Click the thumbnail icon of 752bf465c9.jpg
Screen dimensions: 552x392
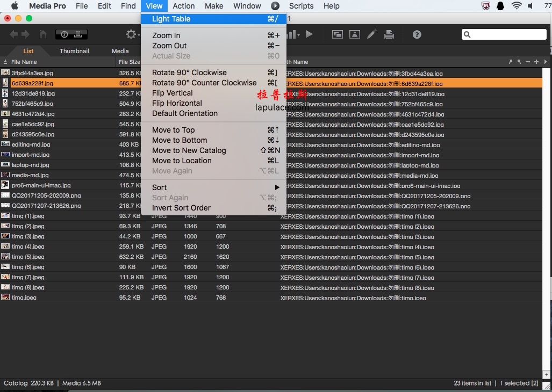[5, 103]
